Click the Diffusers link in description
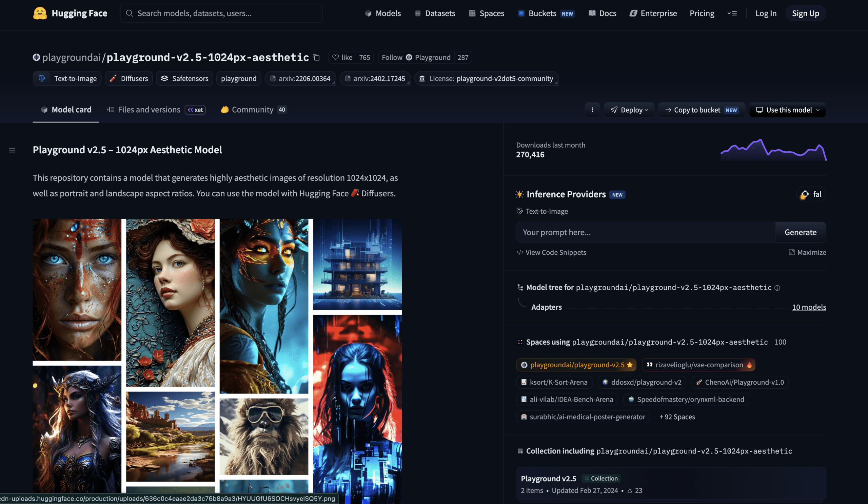Image resolution: width=868 pixels, height=504 pixels. 378,193
